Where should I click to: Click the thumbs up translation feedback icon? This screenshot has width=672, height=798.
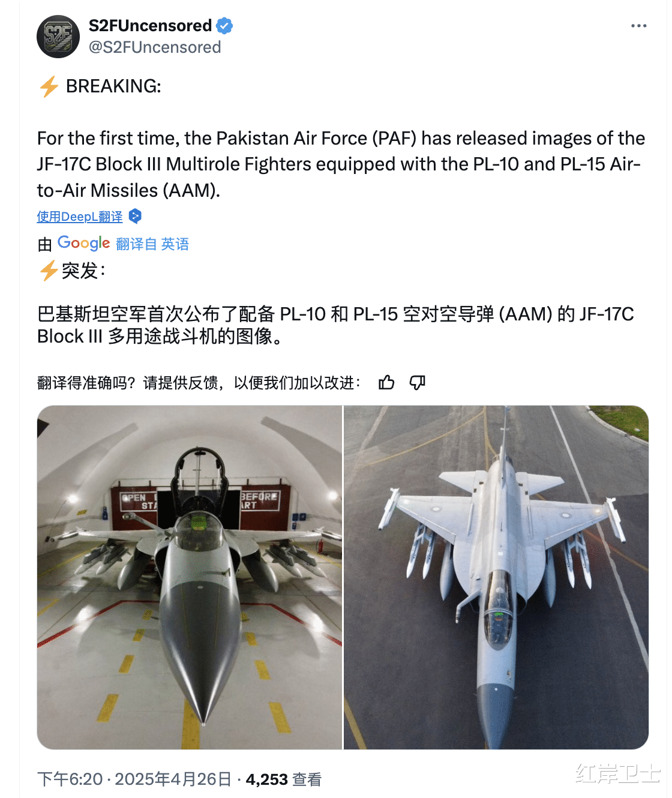pos(386,382)
